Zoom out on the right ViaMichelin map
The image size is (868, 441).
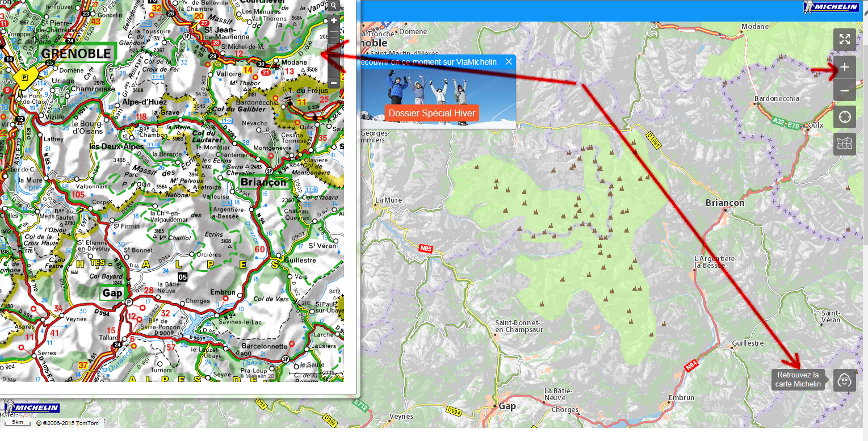(x=844, y=90)
